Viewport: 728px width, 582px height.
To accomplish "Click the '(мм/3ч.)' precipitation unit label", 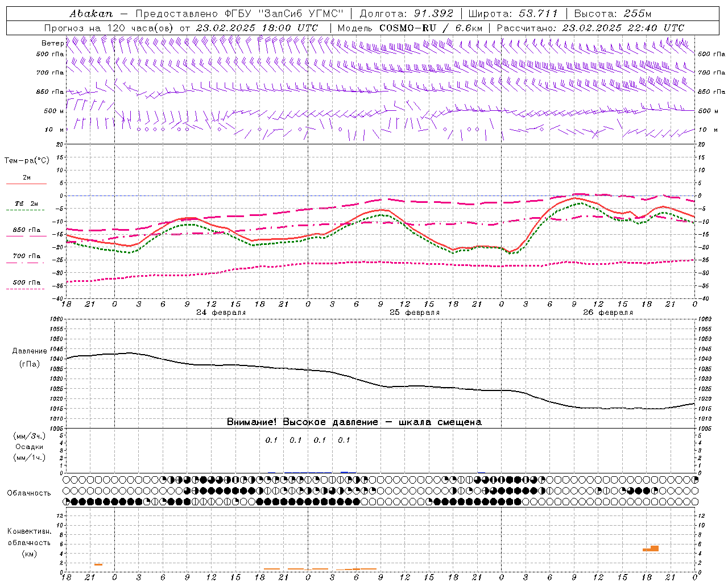I will coord(30,436).
